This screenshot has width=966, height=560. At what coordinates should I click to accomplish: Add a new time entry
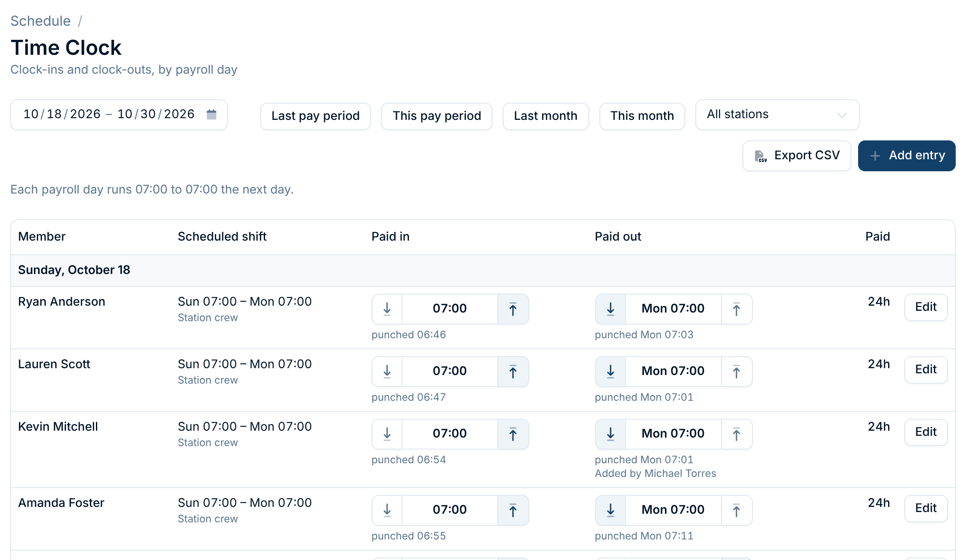(907, 155)
